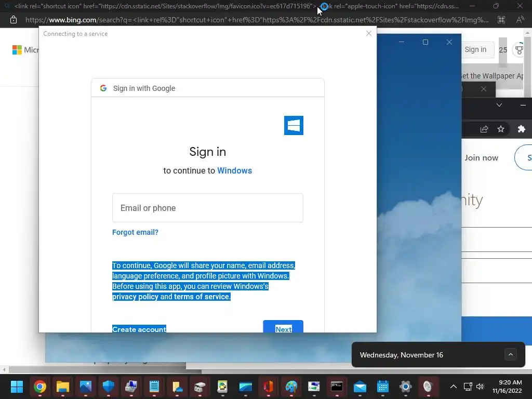Open Windows Security shield on the taskbar
532x399 pixels.
point(109,387)
